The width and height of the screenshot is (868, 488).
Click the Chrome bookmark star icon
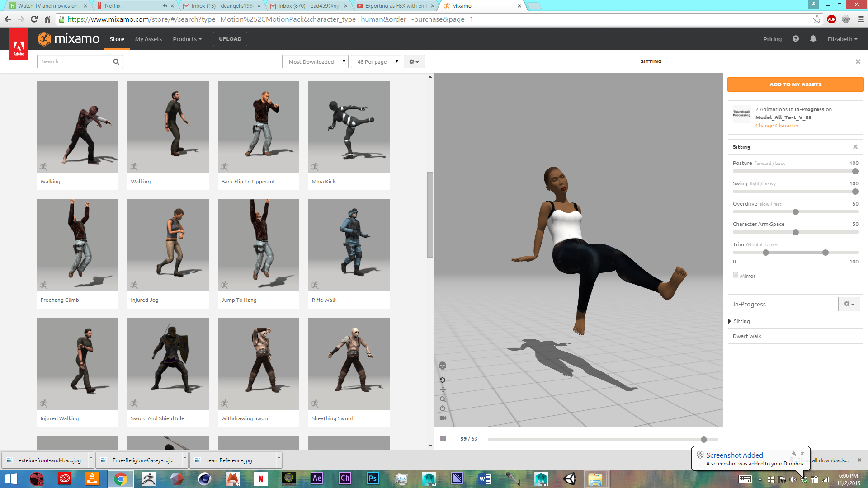817,19
